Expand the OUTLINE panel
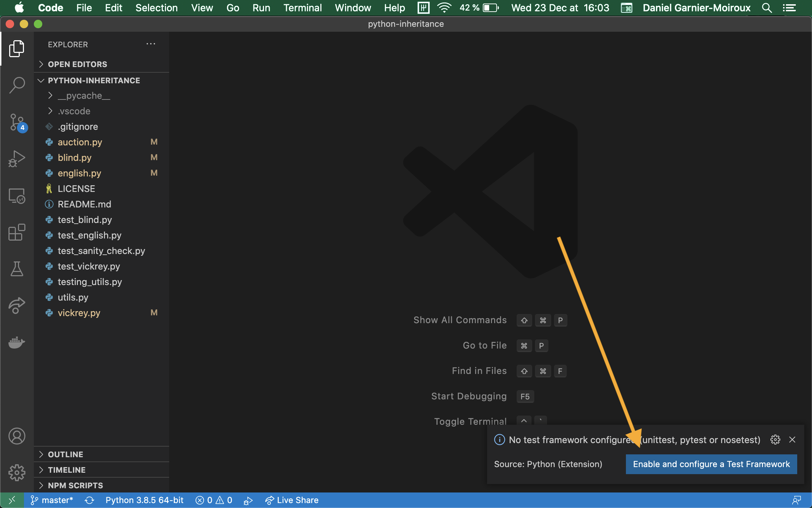The image size is (812, 508). click(66, 454)
